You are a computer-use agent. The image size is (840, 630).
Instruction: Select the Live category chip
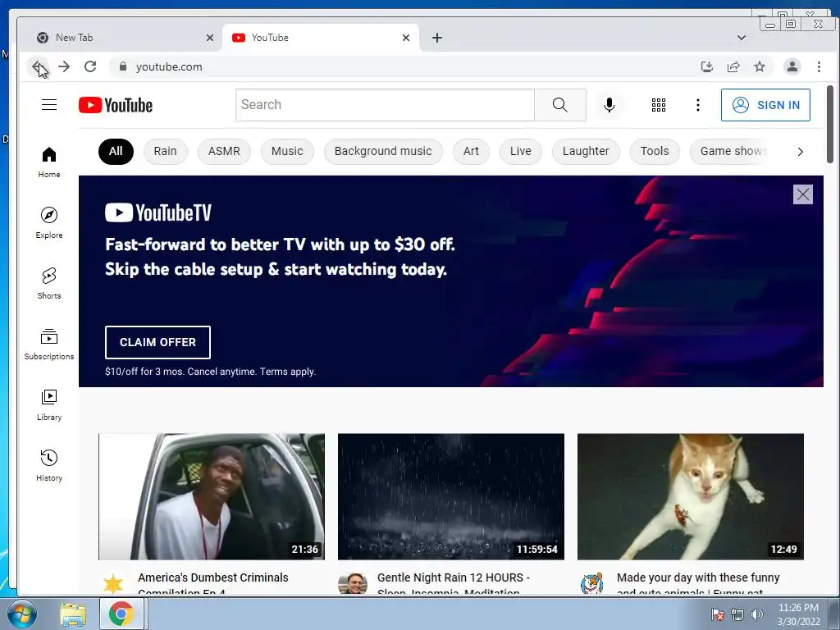(520, 152)
